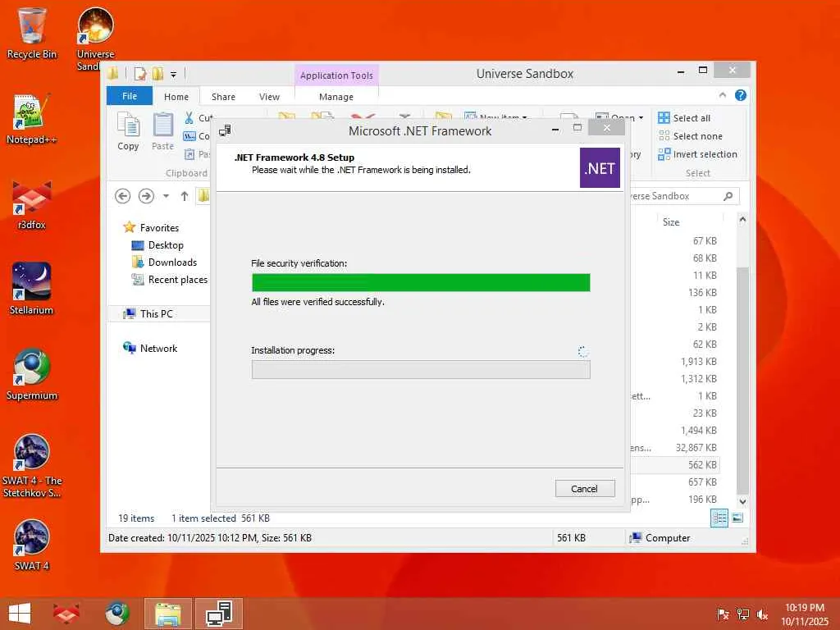Select the Supermium desktop shortcut
Viewport: 840px width, 630px height.
(32, 375)
